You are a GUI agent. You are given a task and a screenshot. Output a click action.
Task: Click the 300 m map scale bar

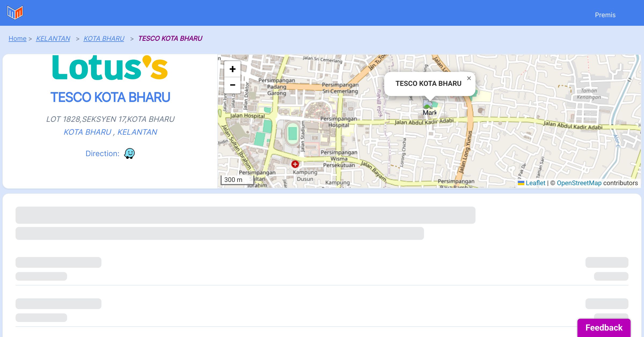237,180
